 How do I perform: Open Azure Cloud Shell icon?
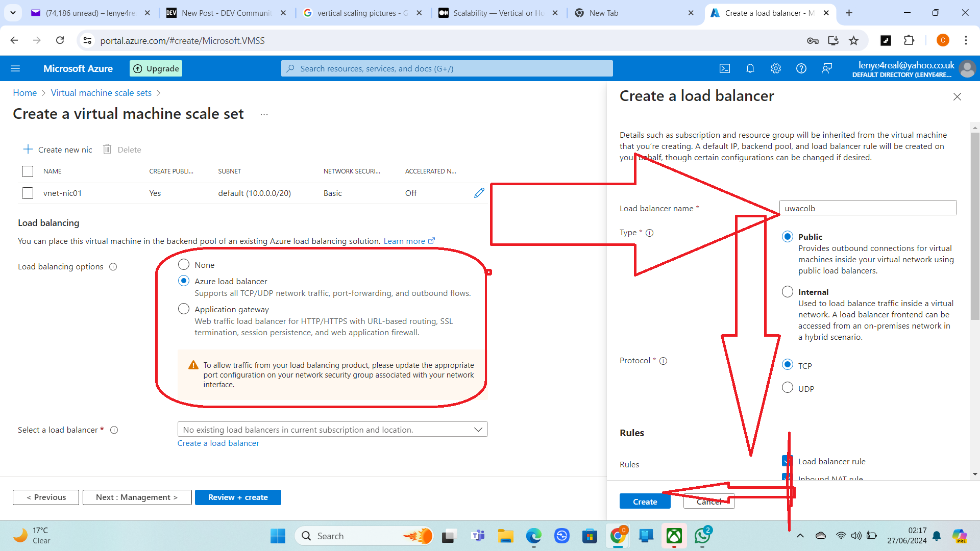click(725, 68)
